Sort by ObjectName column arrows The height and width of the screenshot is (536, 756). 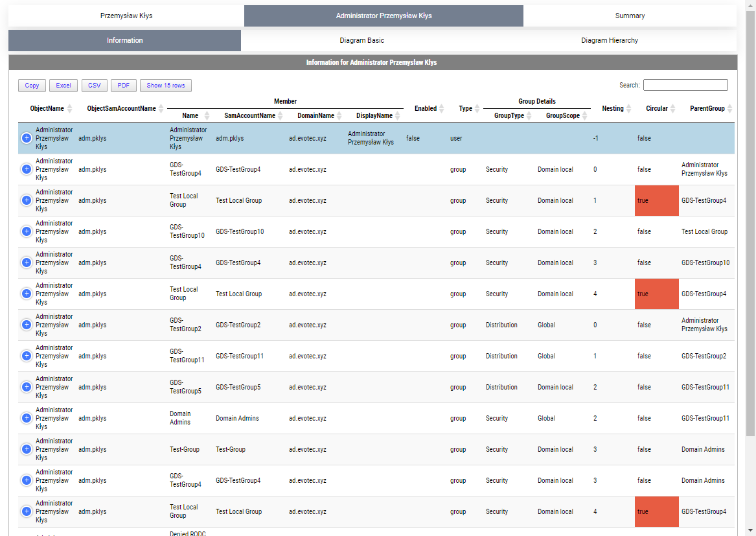[70, 108]
